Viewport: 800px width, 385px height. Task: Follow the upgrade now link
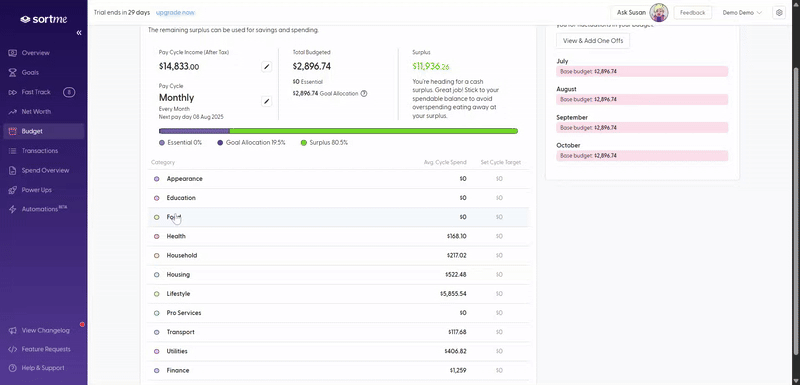click(x=175, y=12)
